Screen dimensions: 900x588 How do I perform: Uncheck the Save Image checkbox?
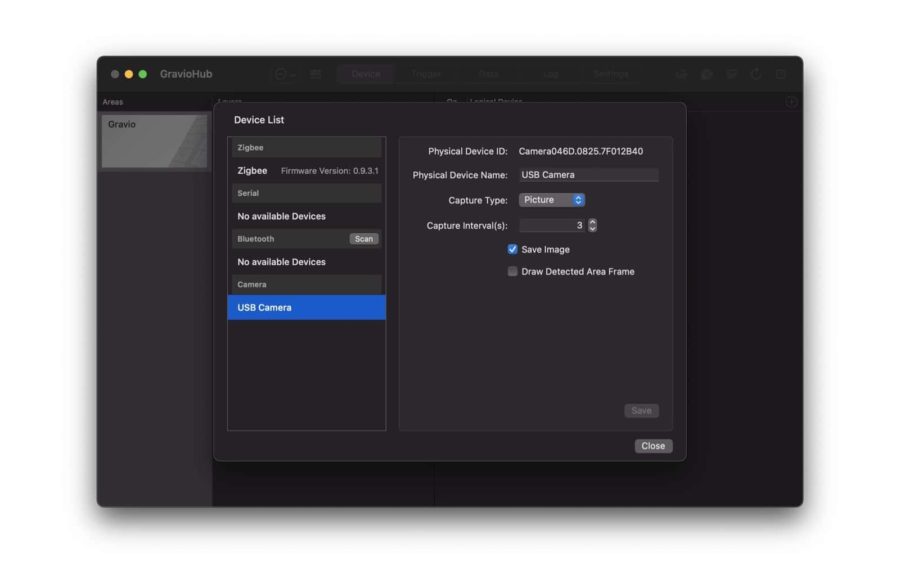coord(512,249)
